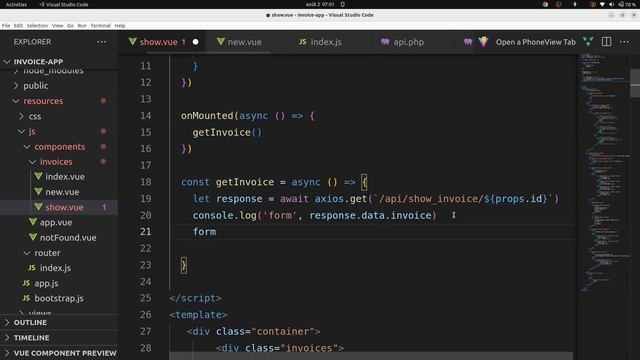Screen dimensions: 640x360
Task: Collapse the components folder
Action: pos(60,147)
